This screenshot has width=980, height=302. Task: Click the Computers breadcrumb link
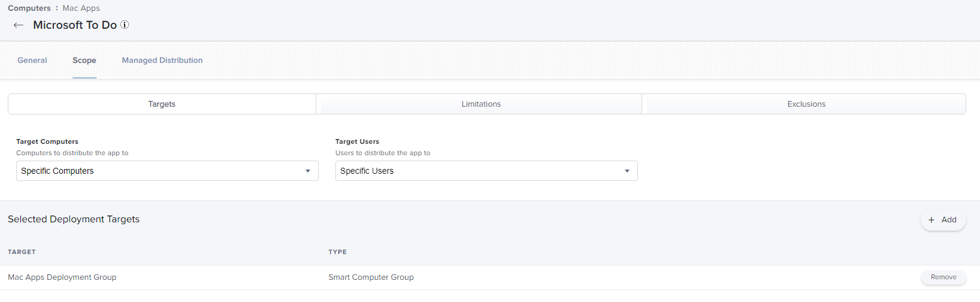point(29,8)
